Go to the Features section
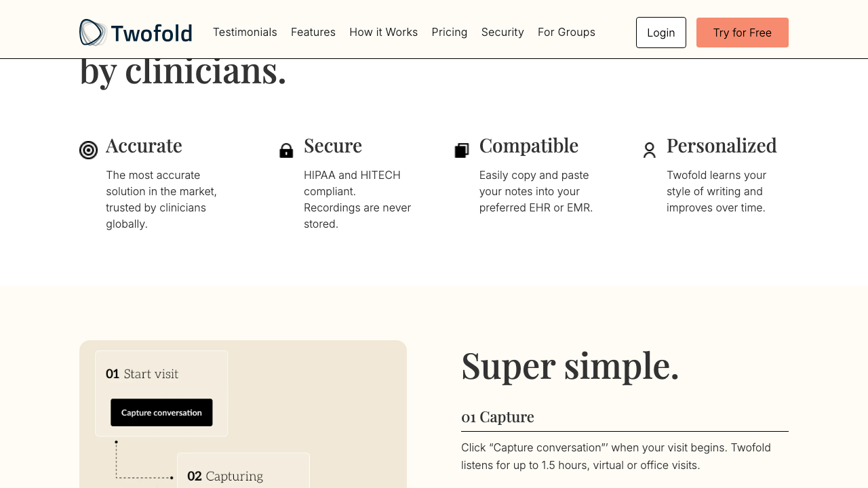This screenshot has width=868, height=488. (313, 33)
